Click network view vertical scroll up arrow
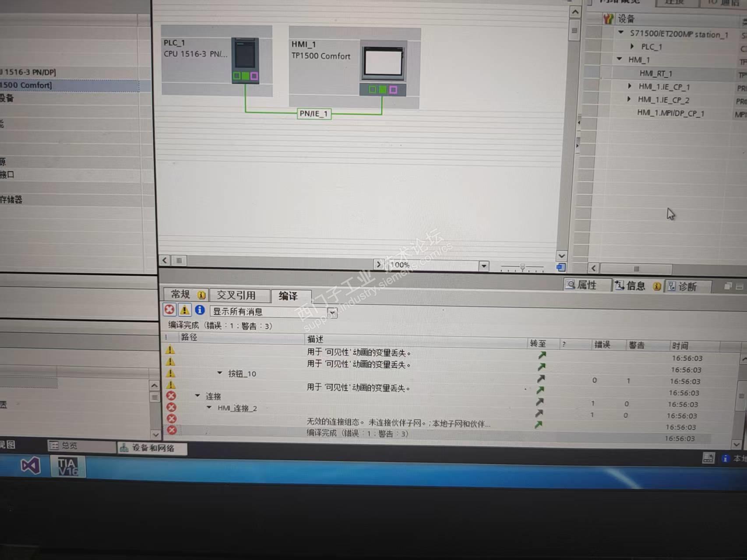The width and height of the screenshot is (747, 560). tap(575, 12)
